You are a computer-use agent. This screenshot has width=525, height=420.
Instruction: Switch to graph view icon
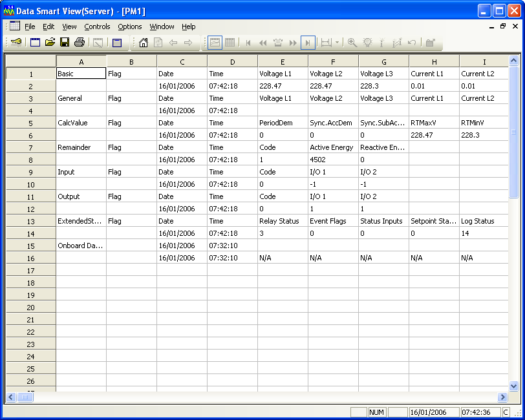pyautogui.click(x=215, y=43)
